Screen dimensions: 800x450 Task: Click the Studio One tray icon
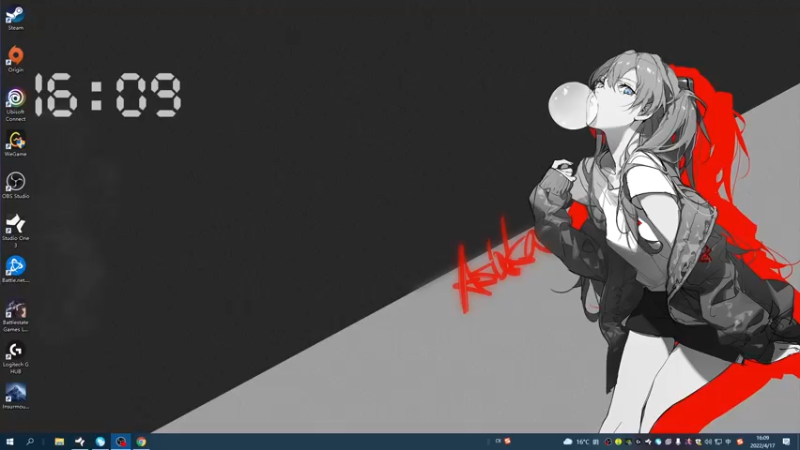(648, 442)
